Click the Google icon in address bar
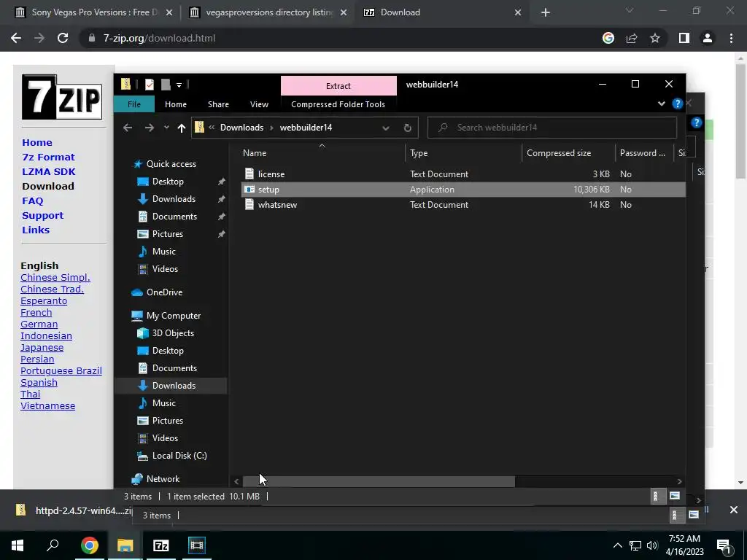747x560 pixels. pyautogui.click(x=608, y=38)
